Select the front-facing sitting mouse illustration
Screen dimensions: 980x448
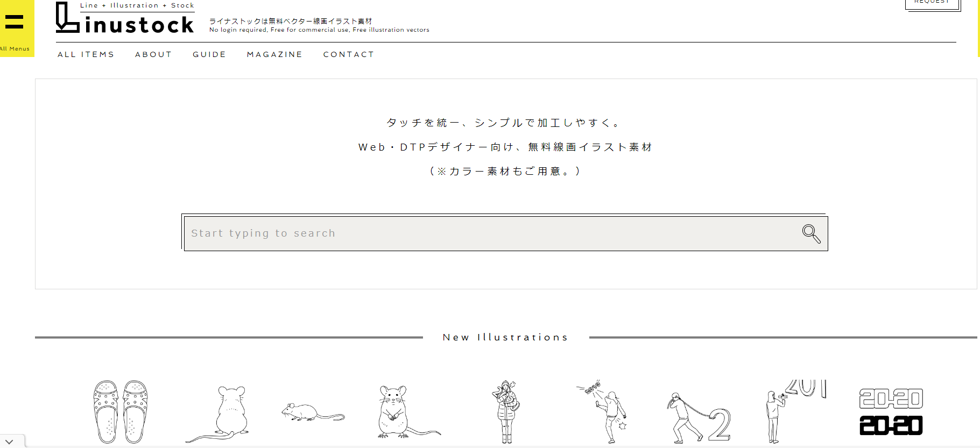(x=401, y=413)
